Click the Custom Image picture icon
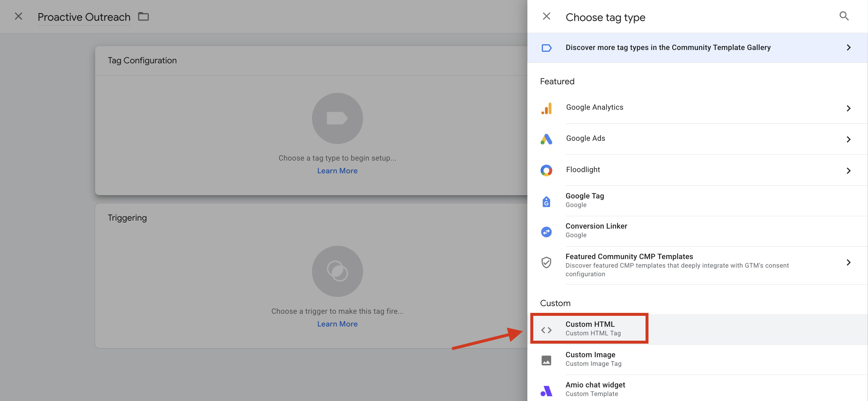The width and height of the screenshot is (868, 401). [x=546, y=360]
